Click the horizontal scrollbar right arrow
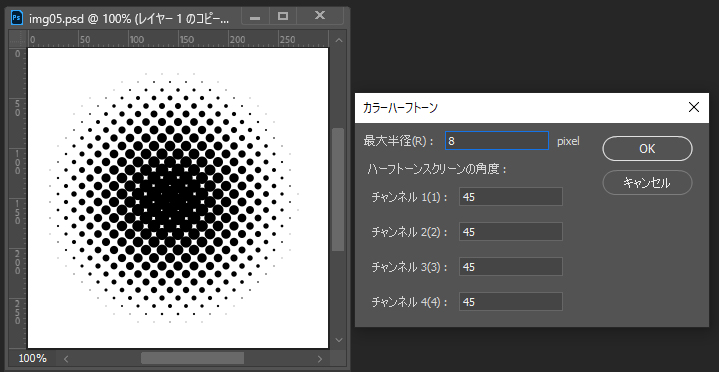Screen dimensions: 719x372 coord(320,358)
